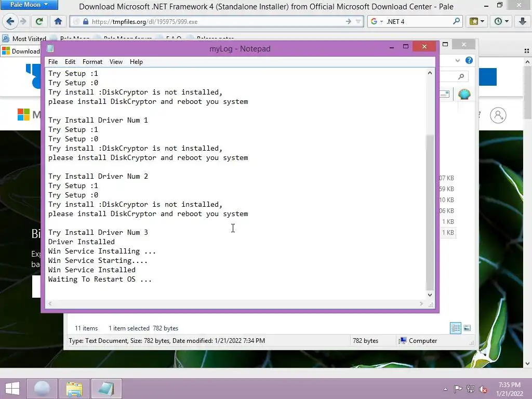Open the Pale Moon application menu
The width and height of the screenshot is (532, 399).
tap(29, 4)
